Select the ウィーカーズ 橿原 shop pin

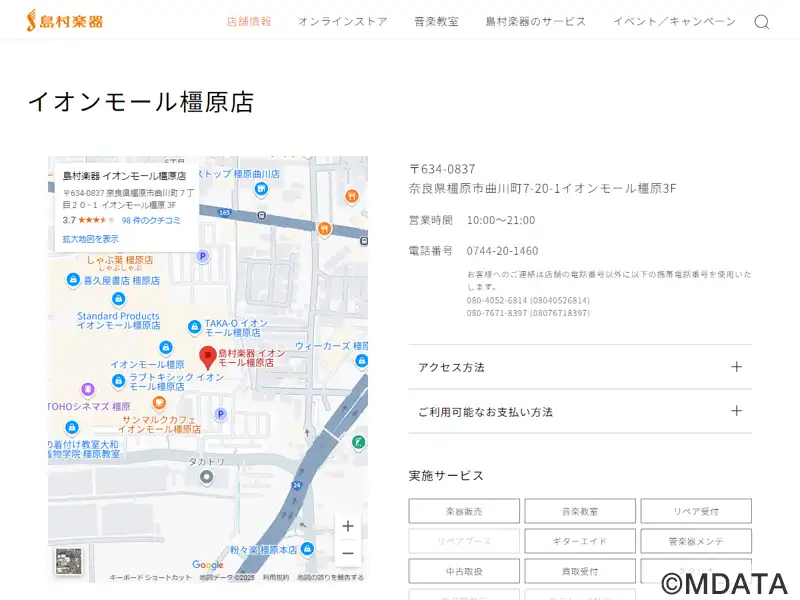click(362, 361)
